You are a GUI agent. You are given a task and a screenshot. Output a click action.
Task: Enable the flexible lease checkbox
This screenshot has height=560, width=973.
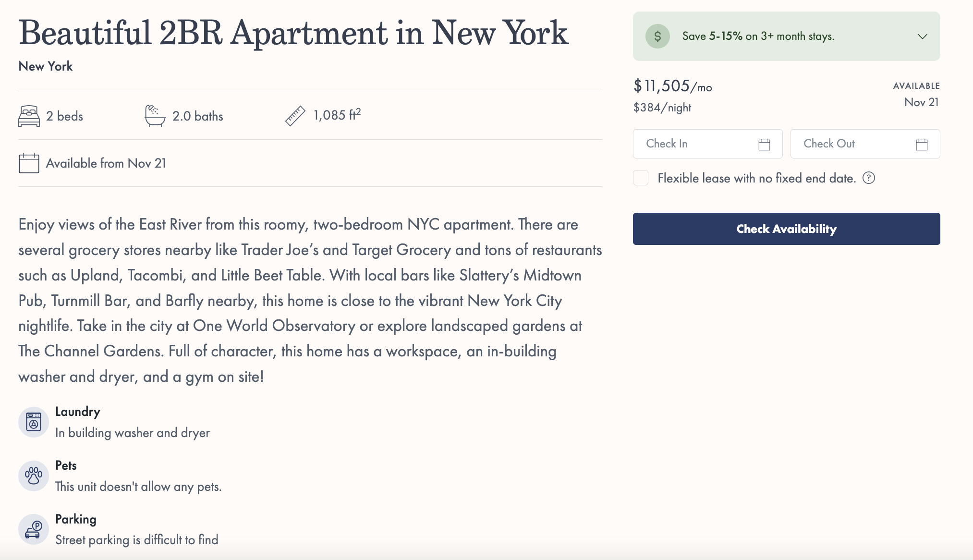(x=641, y=178)
